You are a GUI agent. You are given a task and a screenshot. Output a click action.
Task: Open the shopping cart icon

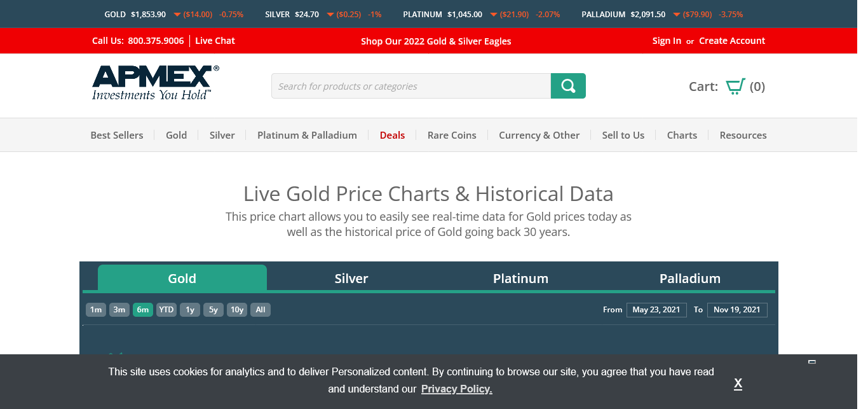735,87
